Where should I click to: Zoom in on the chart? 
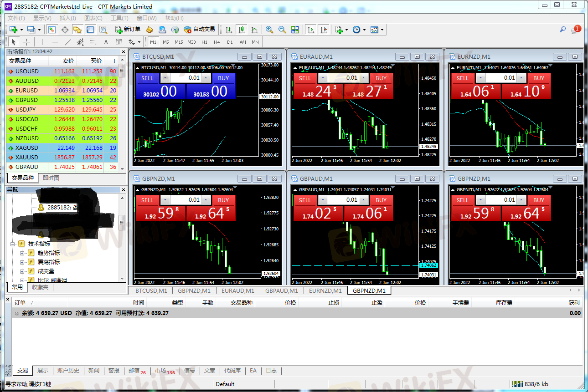pos(269,30)
